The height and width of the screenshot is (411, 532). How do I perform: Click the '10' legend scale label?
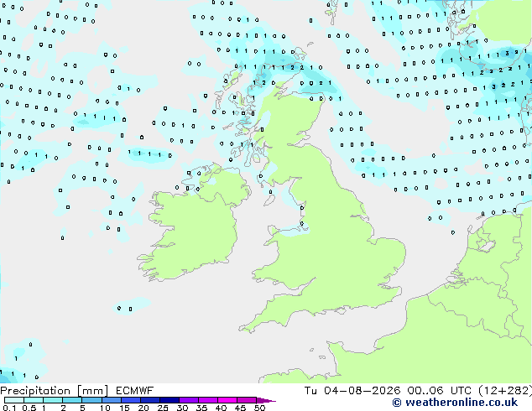pyautogui.click(x=105, y=408)
